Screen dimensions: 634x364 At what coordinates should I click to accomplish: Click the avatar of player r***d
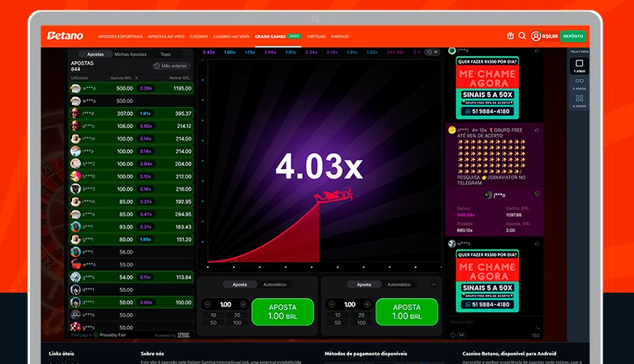coord(75,114)
